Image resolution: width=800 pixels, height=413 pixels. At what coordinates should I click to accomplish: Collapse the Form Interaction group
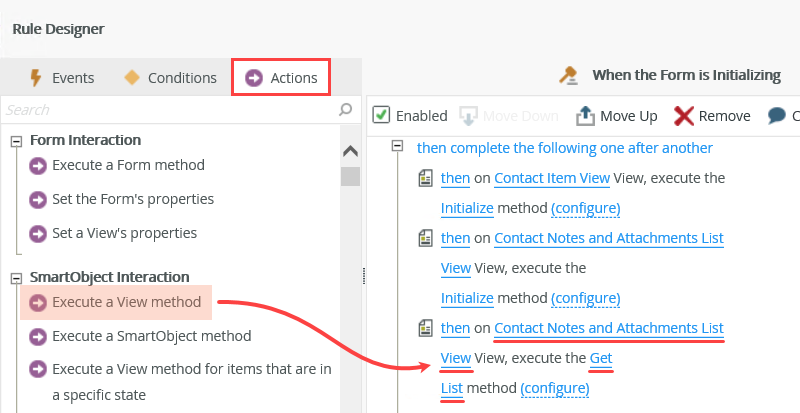pyautogui.click(x=16, y=141)
